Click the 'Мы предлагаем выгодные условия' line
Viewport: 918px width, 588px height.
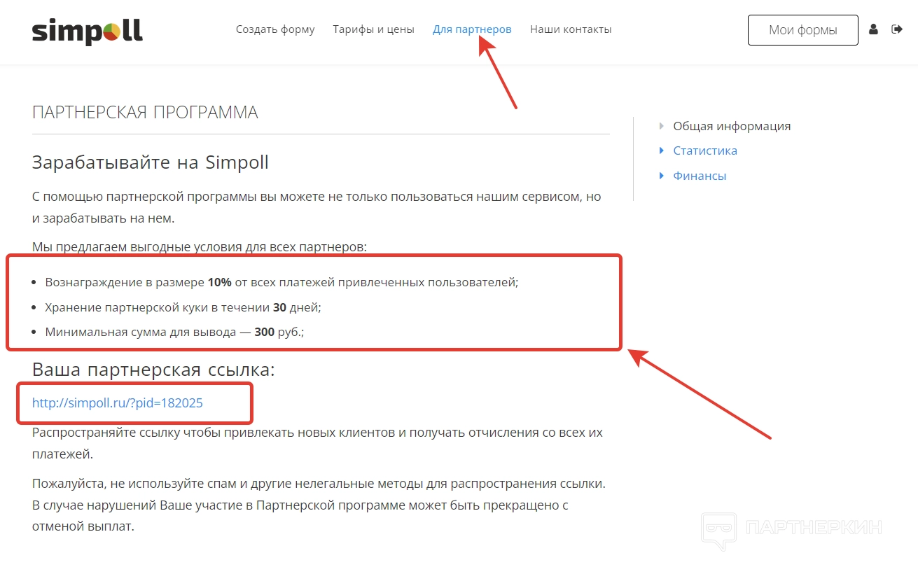pos(200,246)
